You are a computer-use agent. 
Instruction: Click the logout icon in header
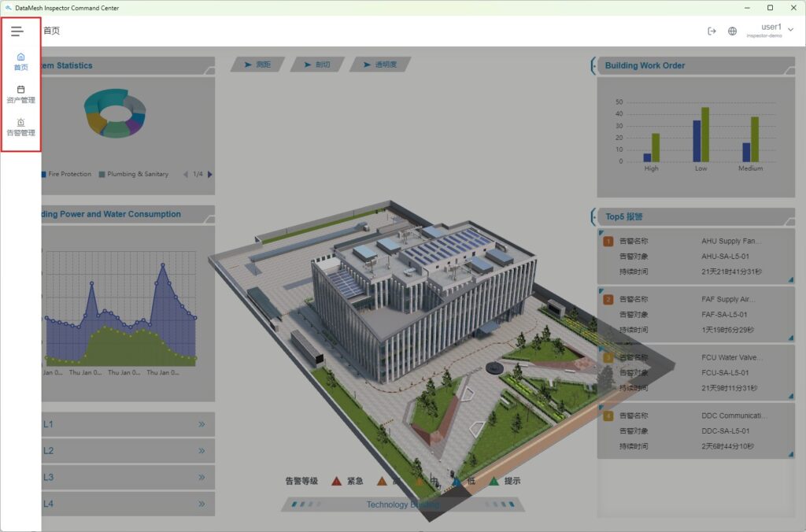click(x=712, y=31)
